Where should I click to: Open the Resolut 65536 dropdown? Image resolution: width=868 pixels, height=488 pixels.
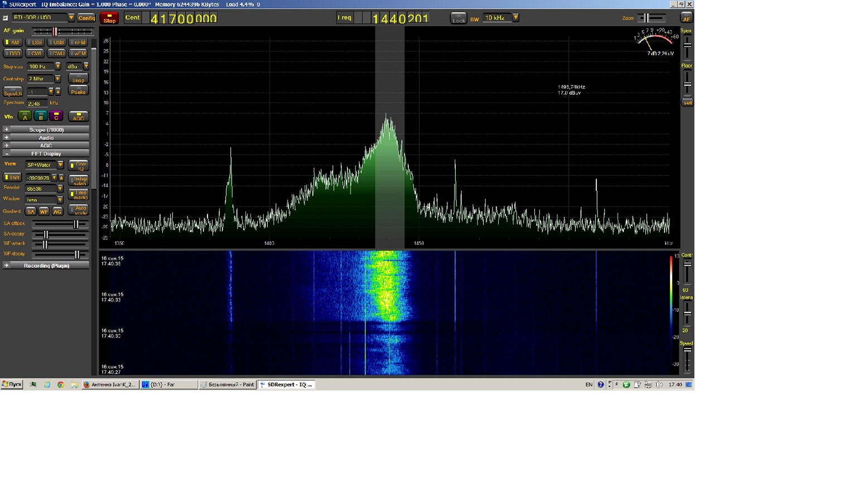click(60, 189)
